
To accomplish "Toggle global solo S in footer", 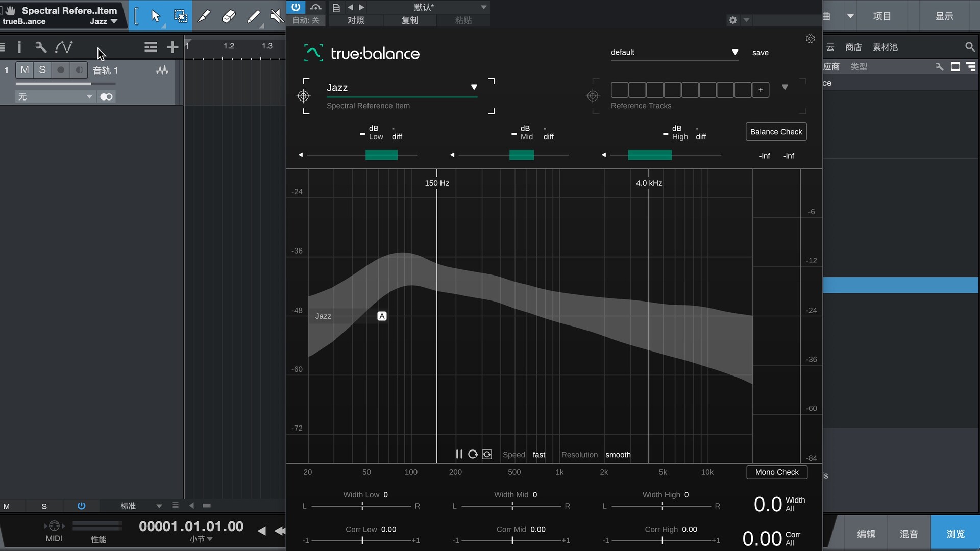I will 44,506.
